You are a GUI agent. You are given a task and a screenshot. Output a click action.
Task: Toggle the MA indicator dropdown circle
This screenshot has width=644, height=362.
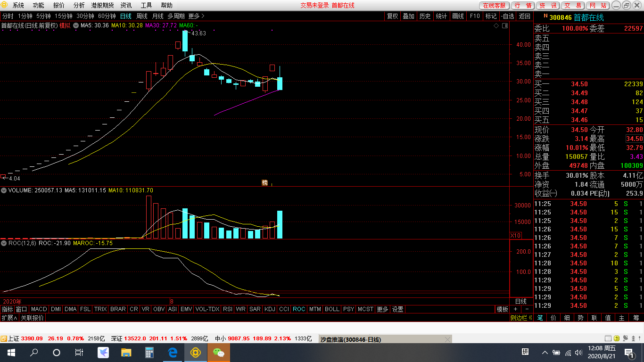76,25
